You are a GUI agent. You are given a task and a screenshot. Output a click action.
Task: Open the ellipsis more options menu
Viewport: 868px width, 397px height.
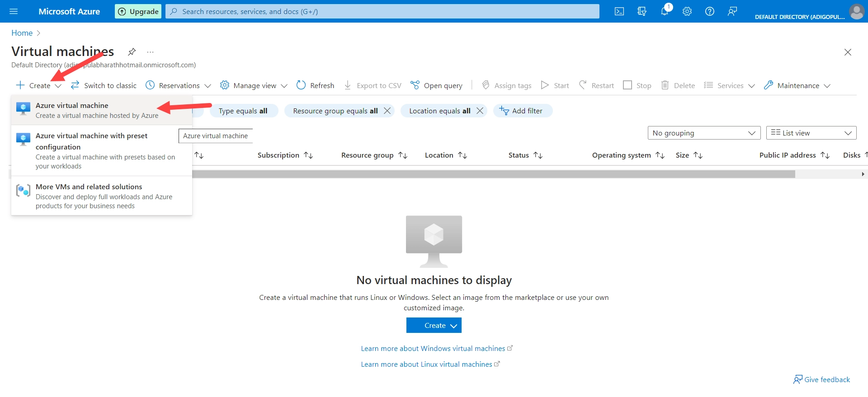pos(151,52)
